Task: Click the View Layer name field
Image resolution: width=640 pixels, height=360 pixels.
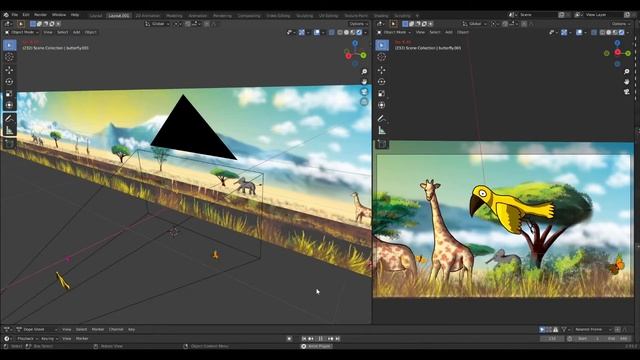Action: 603,15
